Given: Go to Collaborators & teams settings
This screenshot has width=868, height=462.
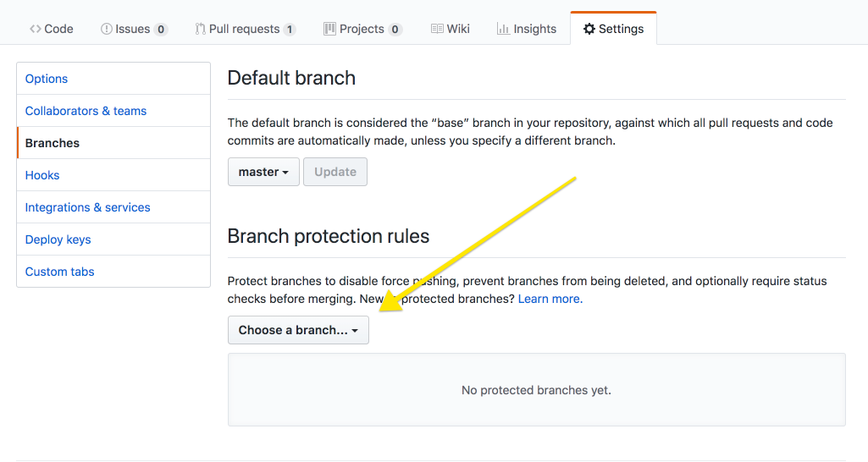Looking at the screenshot, I should tap(113, 111).
